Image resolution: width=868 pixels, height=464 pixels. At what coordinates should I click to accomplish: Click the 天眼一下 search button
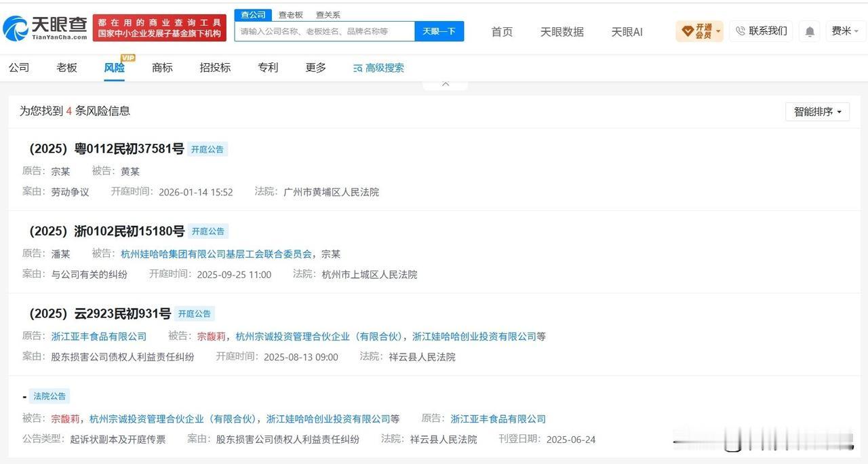[439, 31]
